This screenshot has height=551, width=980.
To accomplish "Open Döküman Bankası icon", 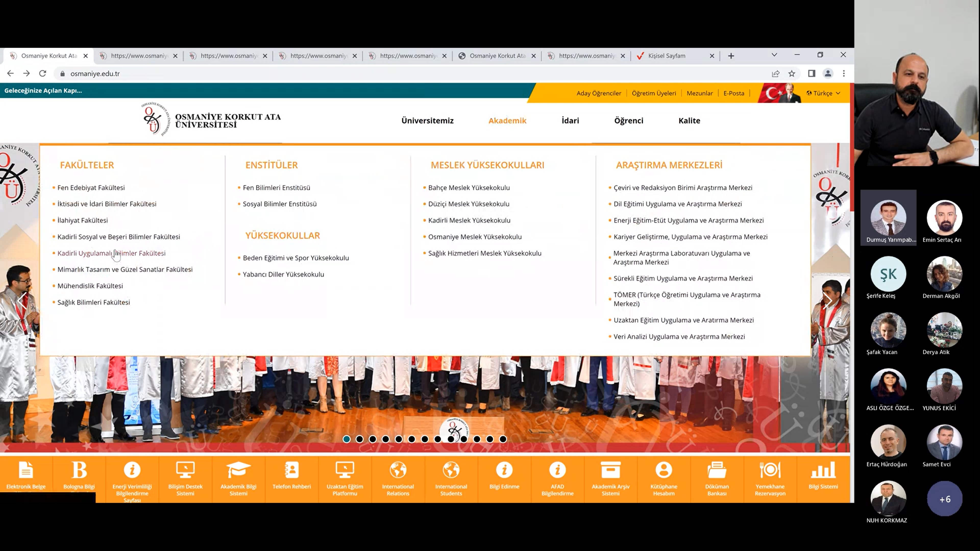I will (717, 470).
